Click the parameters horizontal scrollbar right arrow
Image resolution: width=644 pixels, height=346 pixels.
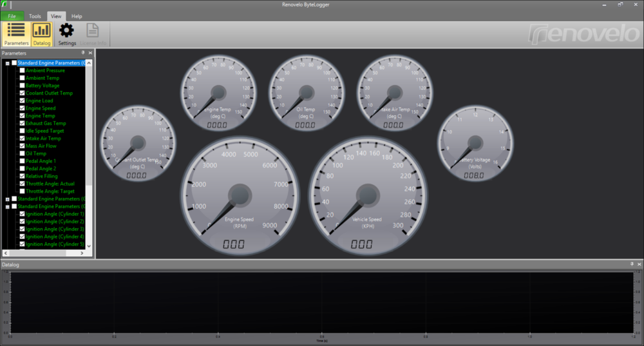(x=82, y=253)
